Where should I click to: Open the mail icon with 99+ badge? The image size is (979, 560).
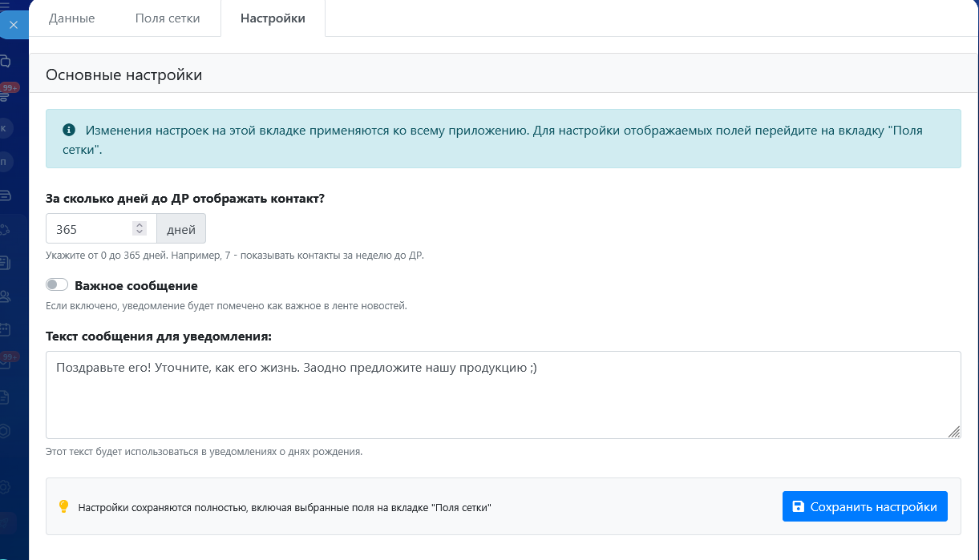click(x=6, y=363)
